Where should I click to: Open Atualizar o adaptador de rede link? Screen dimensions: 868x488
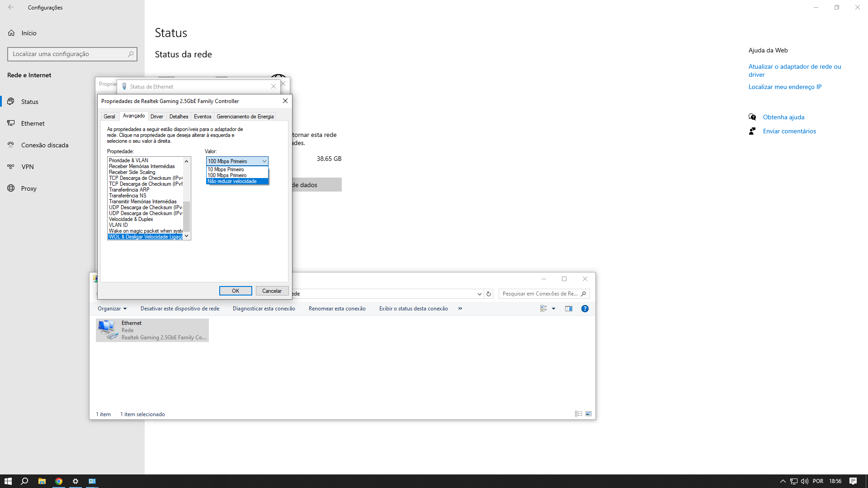(x=795, y=70)
